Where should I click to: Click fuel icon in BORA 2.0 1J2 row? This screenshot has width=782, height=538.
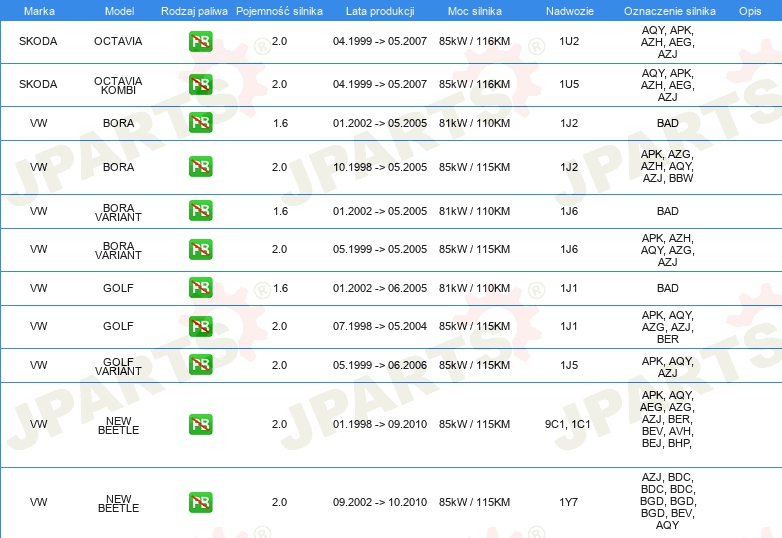pyautogui.click(x=200, y=167)
